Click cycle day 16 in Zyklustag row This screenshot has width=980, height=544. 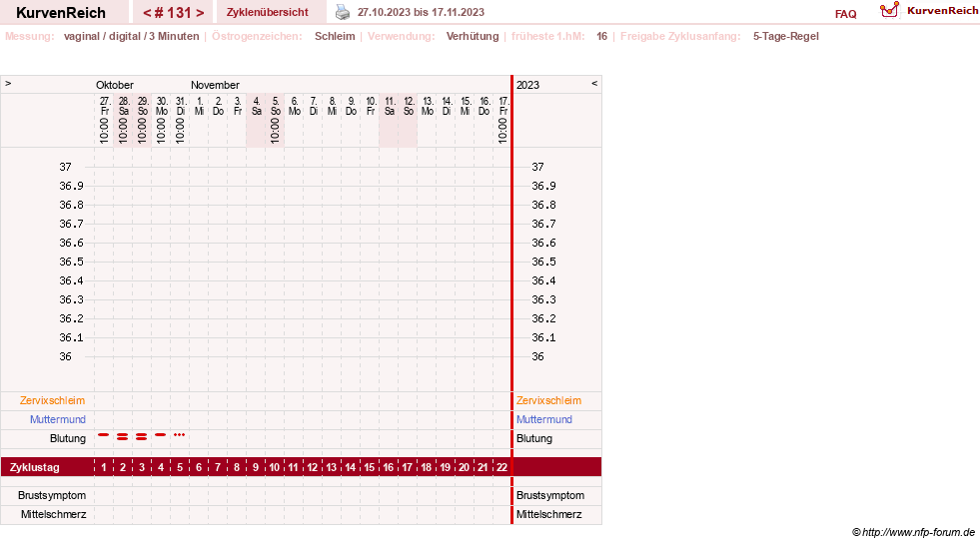click(x=389, y=467)
